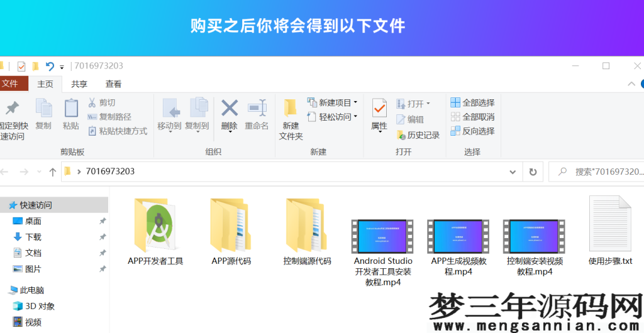The height and width of the screenshot is (333, 644).
Task: Select Paste shortcut option
Action: coord(118,131)
